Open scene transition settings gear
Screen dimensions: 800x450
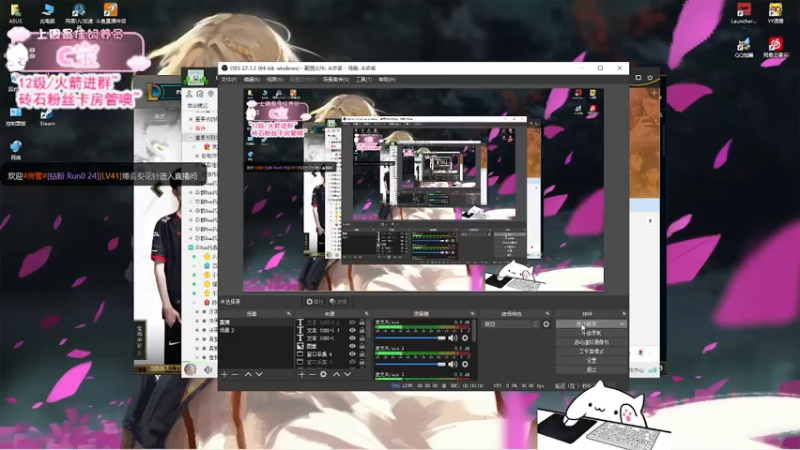tap(546, 324)
